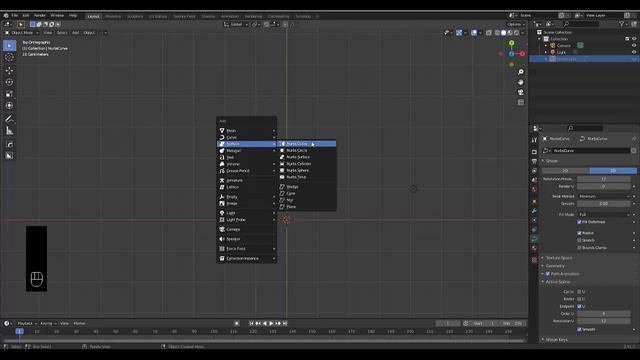
Task: Activate the Select Box tool
Action: click(9, 45)
